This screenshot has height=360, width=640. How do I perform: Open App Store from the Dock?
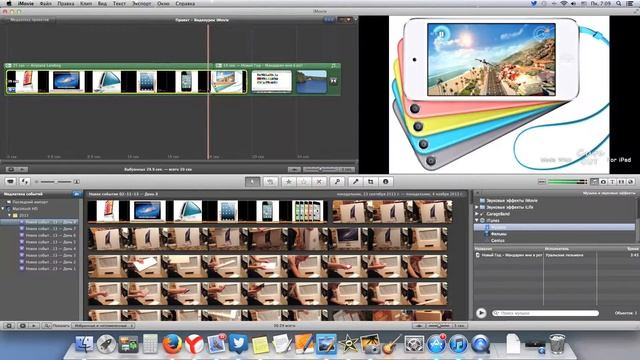click(x=436, y=344)
